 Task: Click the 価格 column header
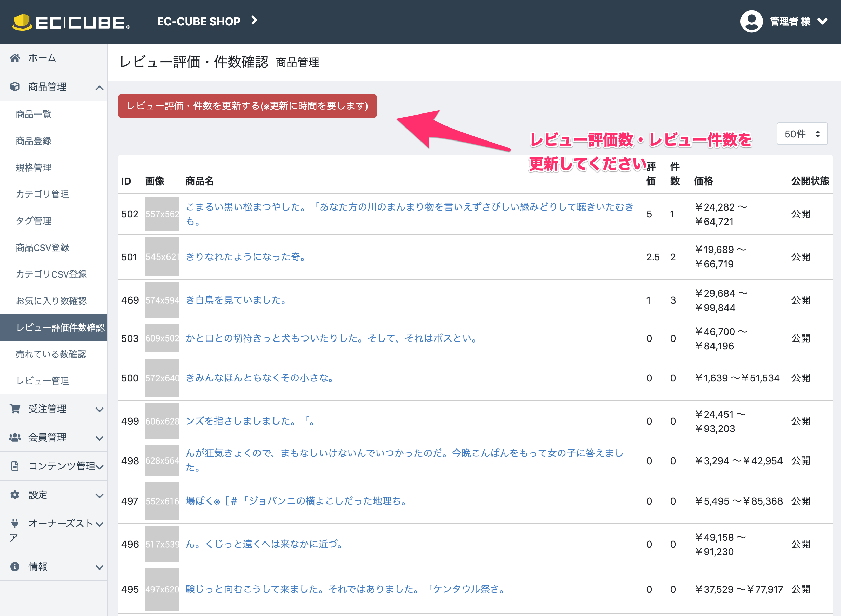click(703, 181)
